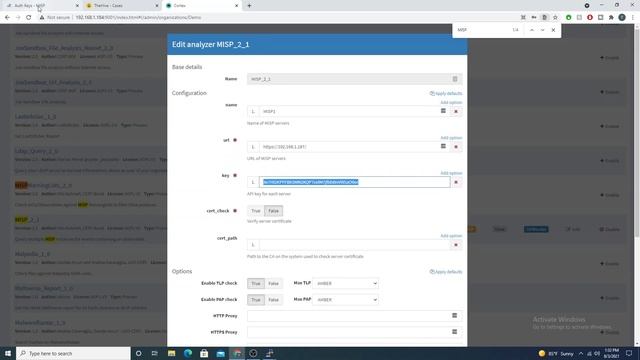The height and width of the screenshot is (360, 640).
Task: Open the Chrome extensions puzzle icon
Action: [611, 18]
